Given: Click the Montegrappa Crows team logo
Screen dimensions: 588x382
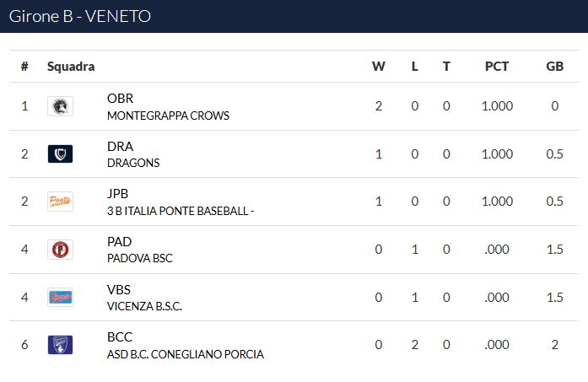Looking at the screenshot, I should [60, 106].
